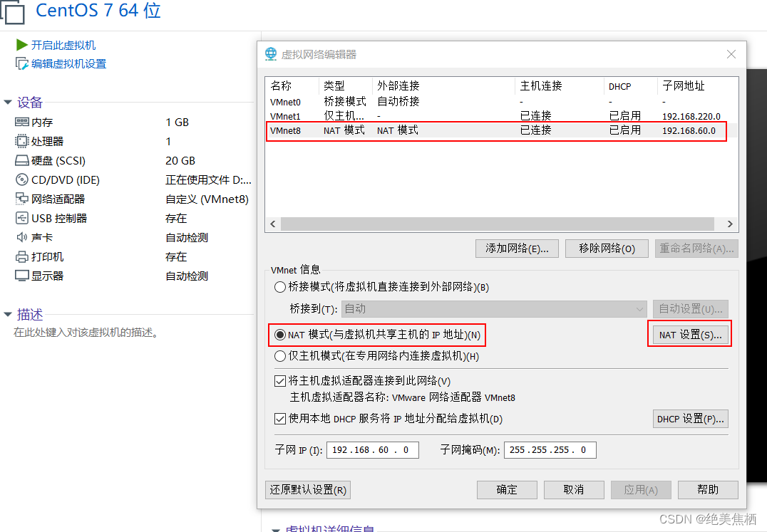Click the 主机连接 column header
The width and height of the screenshot is (767, 532).
click(x=560, y=86)
